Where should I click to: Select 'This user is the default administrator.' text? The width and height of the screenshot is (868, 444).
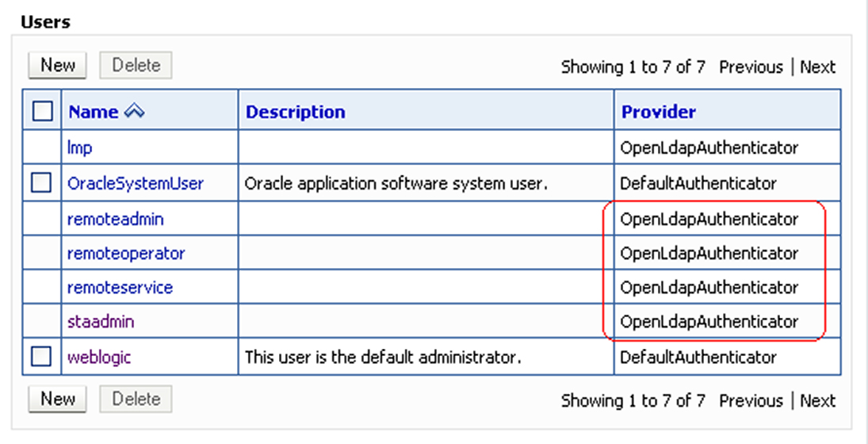[383, 358]
